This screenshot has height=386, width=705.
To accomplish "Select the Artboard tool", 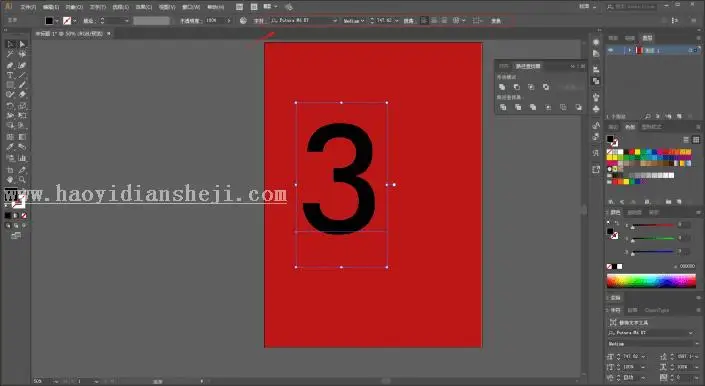I will (x=11, y=170).
